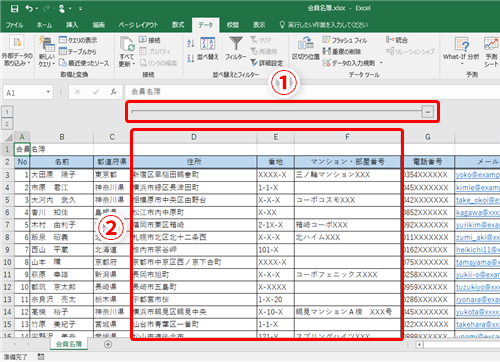Switch to the 描画 tab
Screen dimensions: 500x362
(98, 25)
